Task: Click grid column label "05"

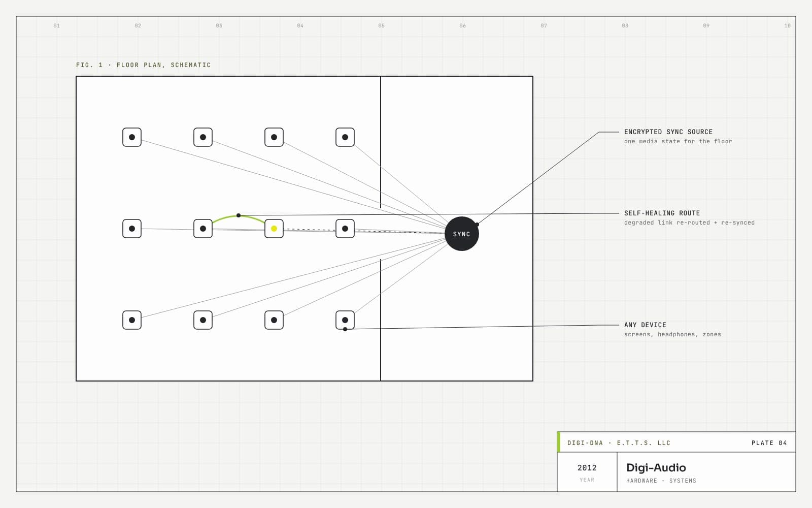Action: [x=381, y=25]
